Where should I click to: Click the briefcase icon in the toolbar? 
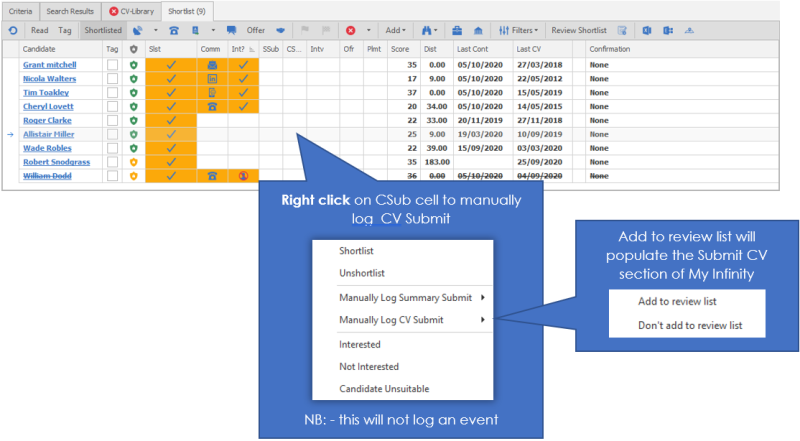[x=457, y=31]
